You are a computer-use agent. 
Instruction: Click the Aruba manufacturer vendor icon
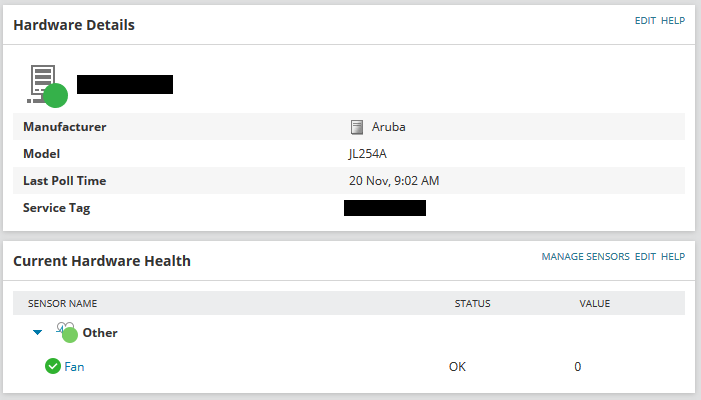point(357,127)
